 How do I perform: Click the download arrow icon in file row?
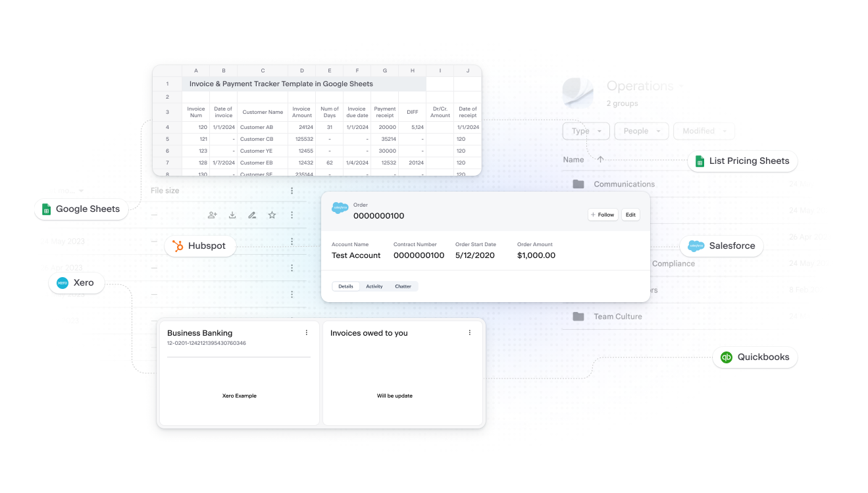pyautogui.click(x=232, y=215)
